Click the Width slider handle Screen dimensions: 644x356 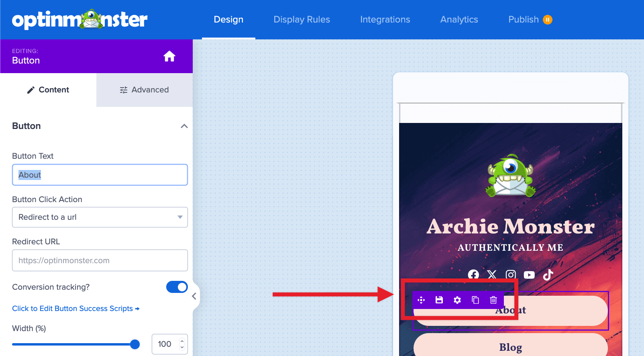coord(135,344)
